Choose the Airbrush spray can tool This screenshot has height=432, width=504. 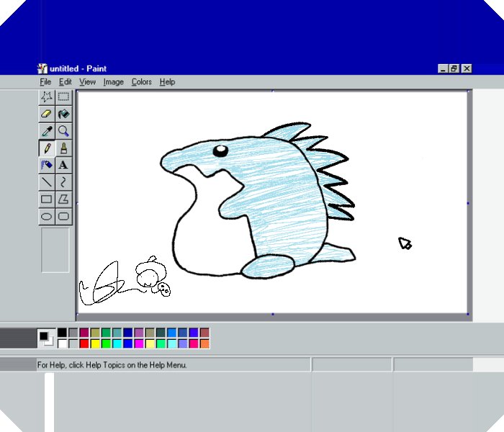(x=47, y=165)
